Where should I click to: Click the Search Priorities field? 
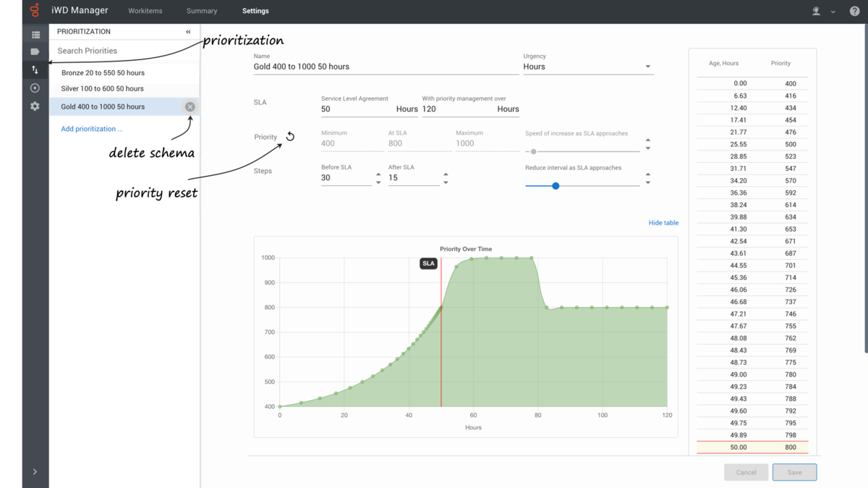coord(124,51)
